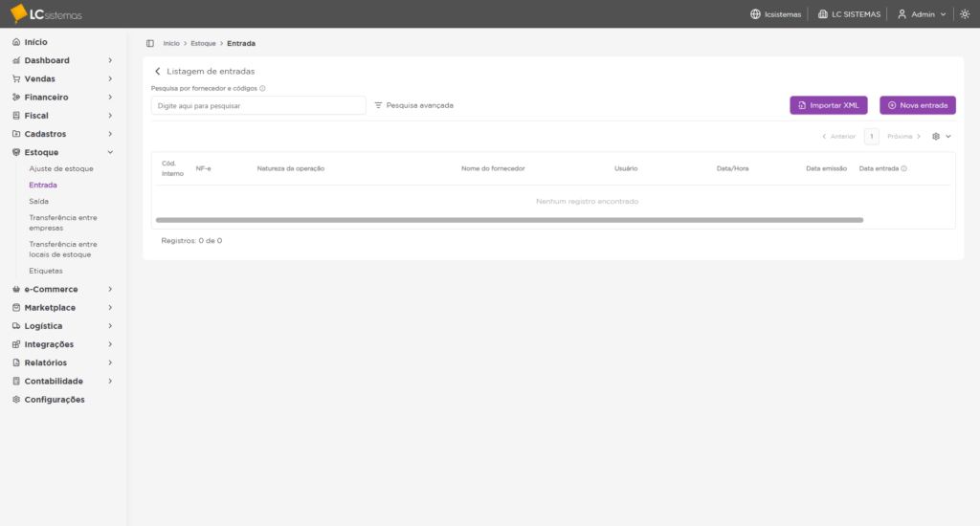Click the globe icon for lcsistemas

(x=755, y=14)
